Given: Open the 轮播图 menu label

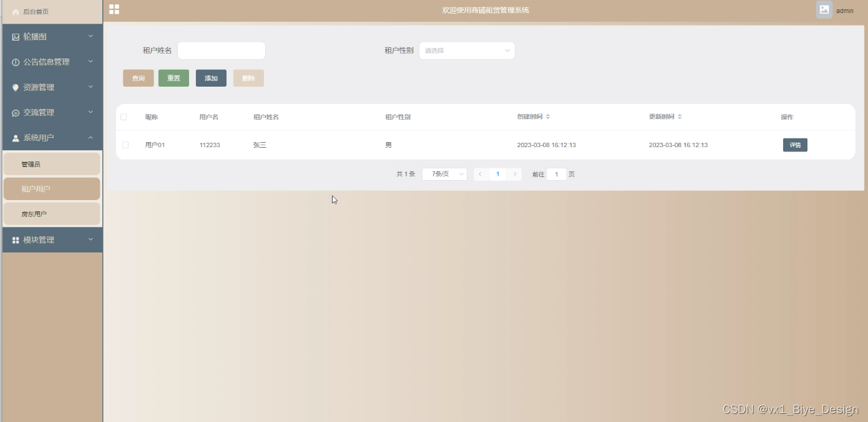Looking at the screenshot, I should [x=35, y=37].
